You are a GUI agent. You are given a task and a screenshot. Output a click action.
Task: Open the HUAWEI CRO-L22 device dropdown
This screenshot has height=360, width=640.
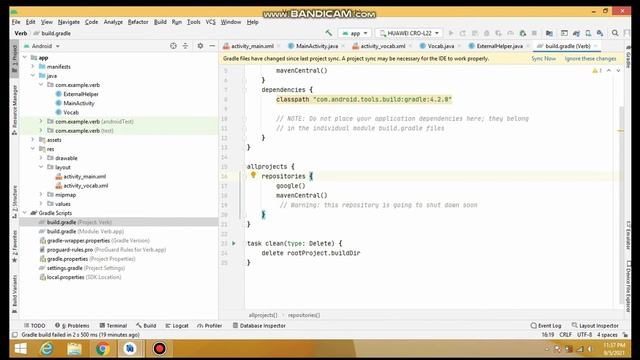(409, 33)
